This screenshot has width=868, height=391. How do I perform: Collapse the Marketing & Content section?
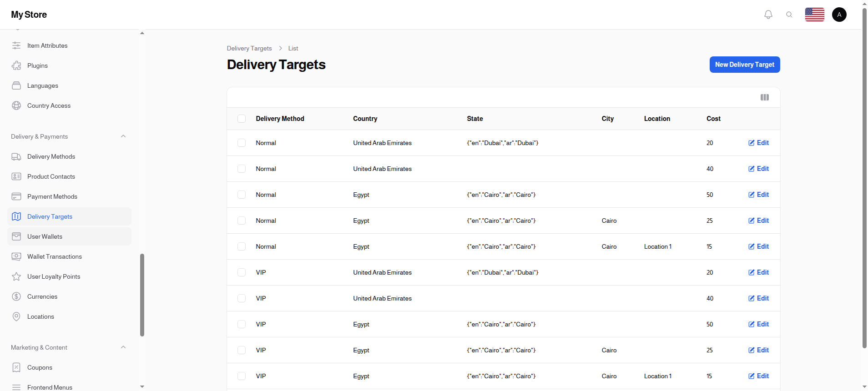(123, 347)
